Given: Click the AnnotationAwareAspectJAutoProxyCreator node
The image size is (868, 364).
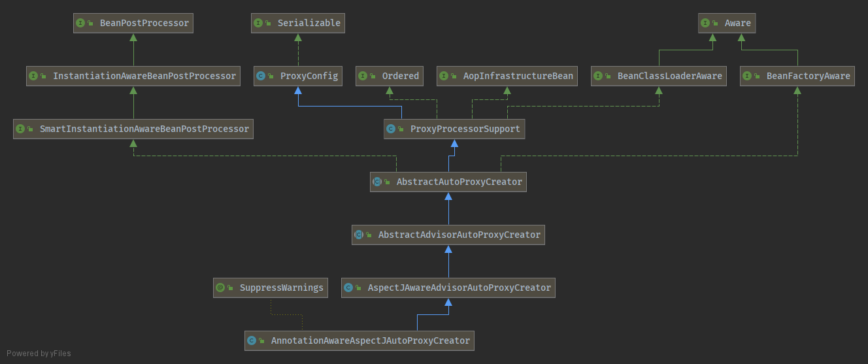Looking at the screenshot, I should pyautogui.click(x=359, y=340).
